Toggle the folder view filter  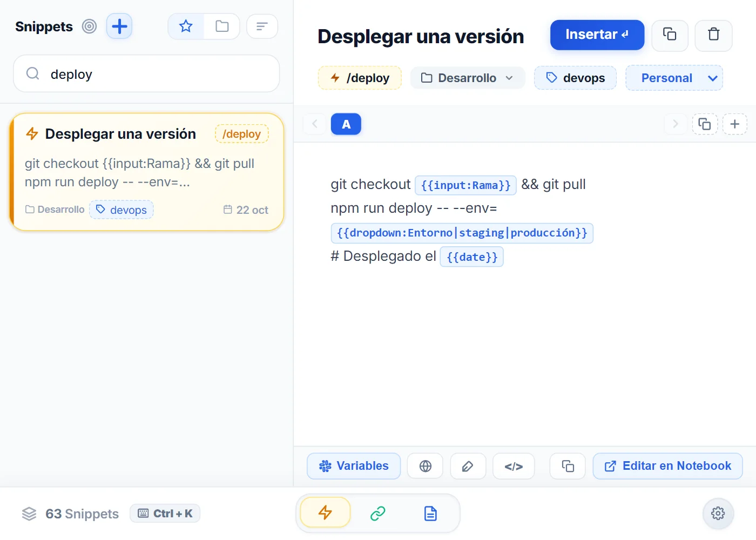tap(222, 26)
